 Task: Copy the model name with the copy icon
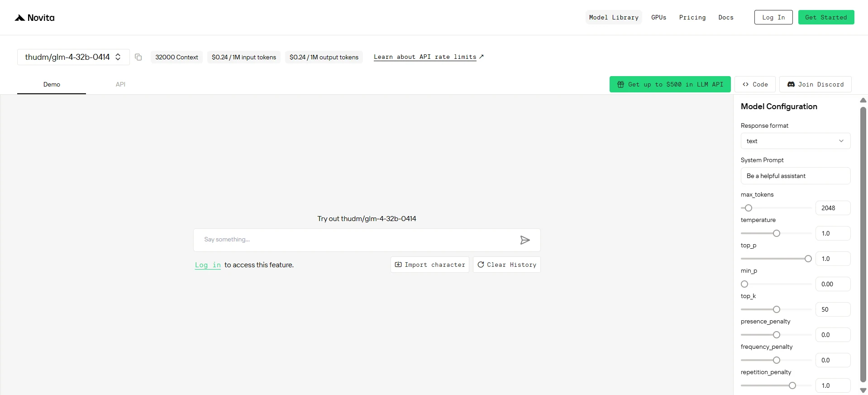coord(138,57)
